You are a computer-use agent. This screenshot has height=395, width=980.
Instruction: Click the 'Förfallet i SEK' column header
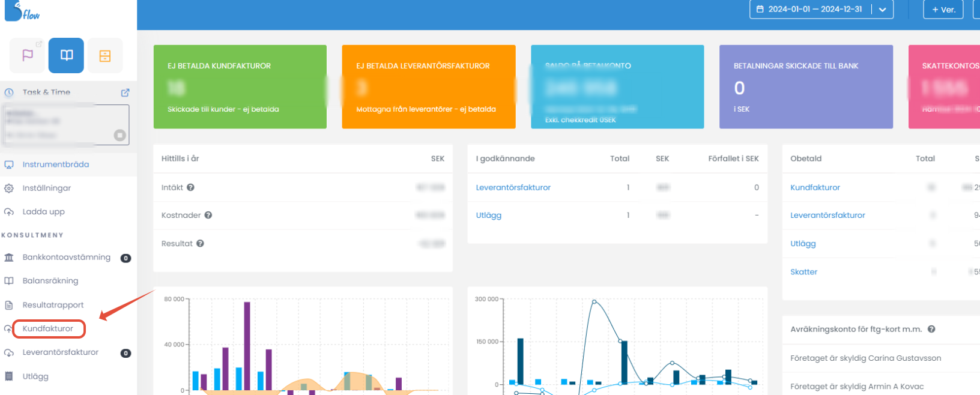tap(733, 158)
